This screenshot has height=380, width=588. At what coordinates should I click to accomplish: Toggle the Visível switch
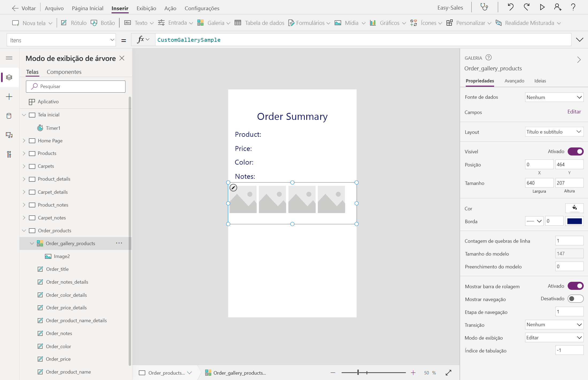pos(575,151)
